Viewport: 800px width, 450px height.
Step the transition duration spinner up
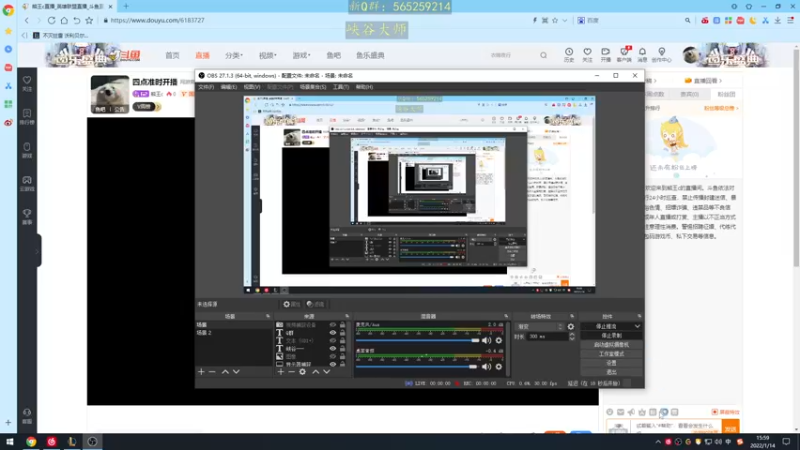point(572,335)
